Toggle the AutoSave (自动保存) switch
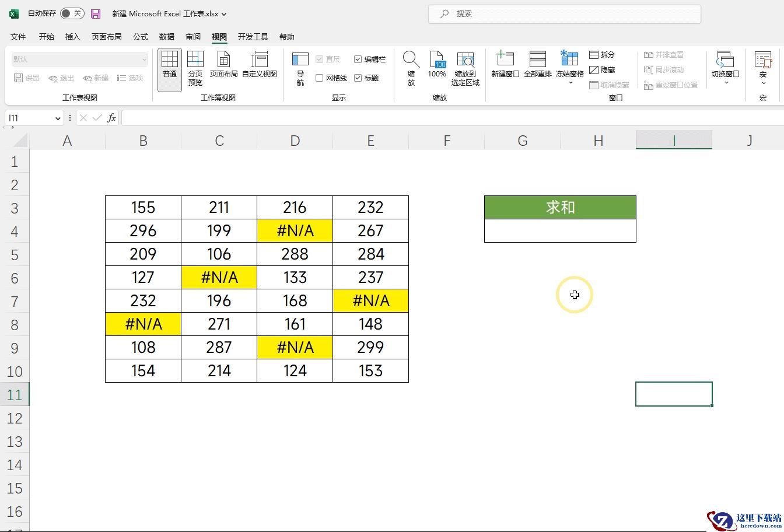 tap(72, 13)
